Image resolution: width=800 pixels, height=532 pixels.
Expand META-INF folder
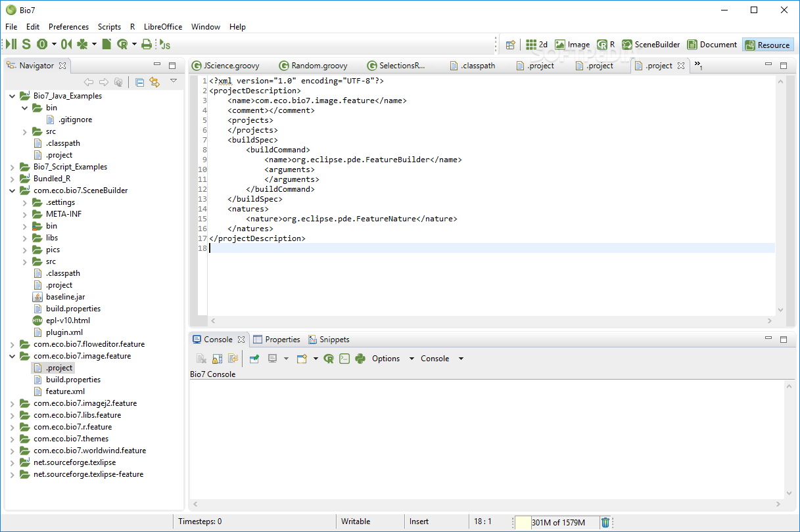tap(25, 214)
